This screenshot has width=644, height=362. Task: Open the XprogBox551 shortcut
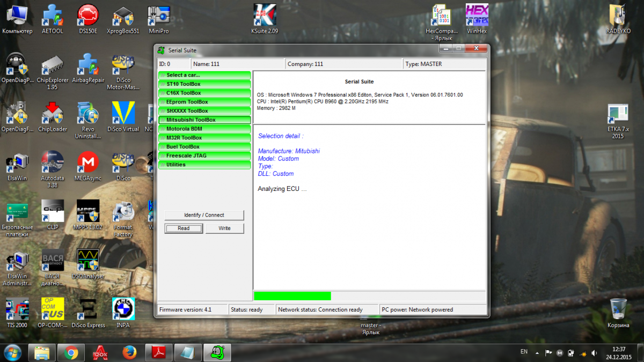click(x=123, y=19)
